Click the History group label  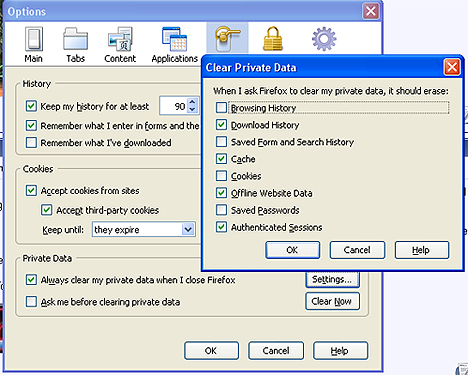(37, 84)
